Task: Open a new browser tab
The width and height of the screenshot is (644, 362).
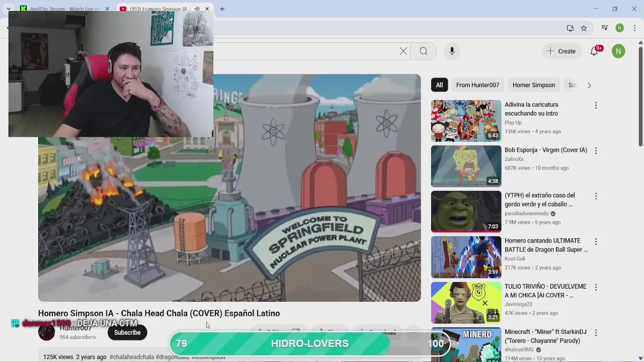Action: coord(222,9)
